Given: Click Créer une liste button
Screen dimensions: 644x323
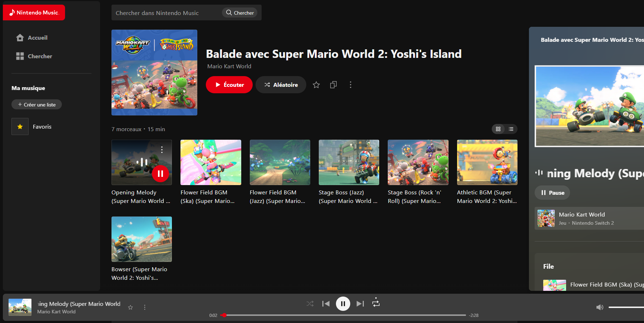Looking at the screenshot, I should click(x=37, y=104).
